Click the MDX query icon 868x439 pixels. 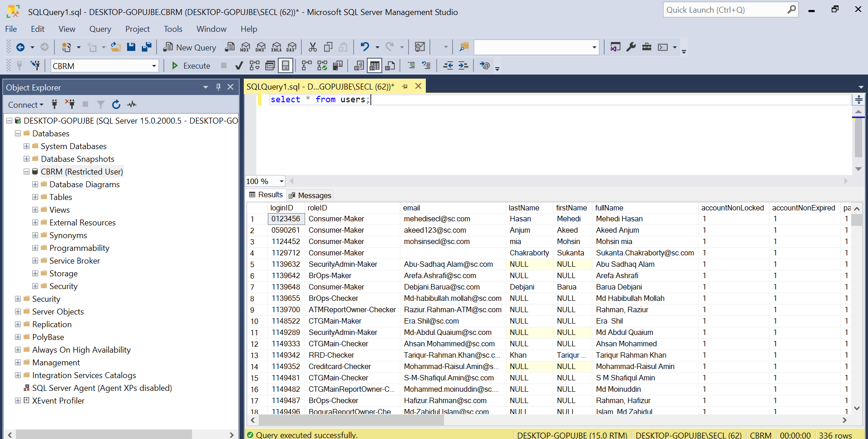245,47
